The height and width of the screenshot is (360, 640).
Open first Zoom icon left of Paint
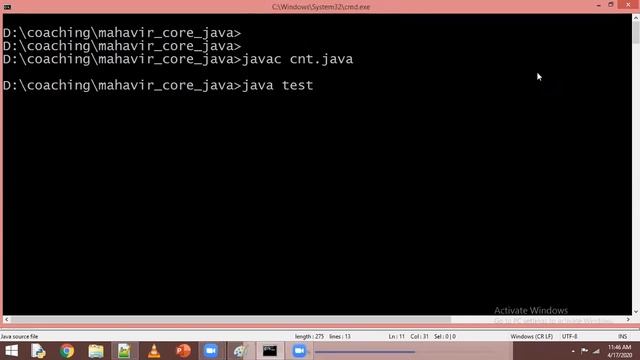[x=211, y=351]
